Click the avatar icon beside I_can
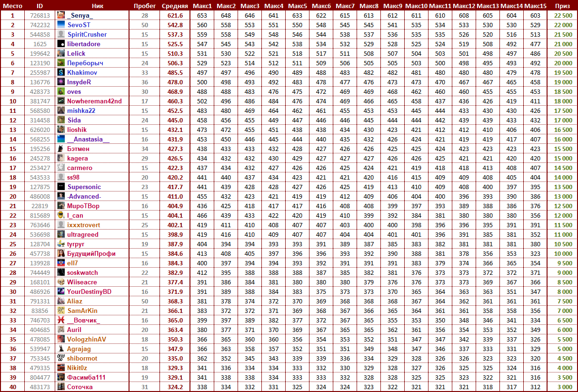The image size is (578, 392). [x=61, y=215]
